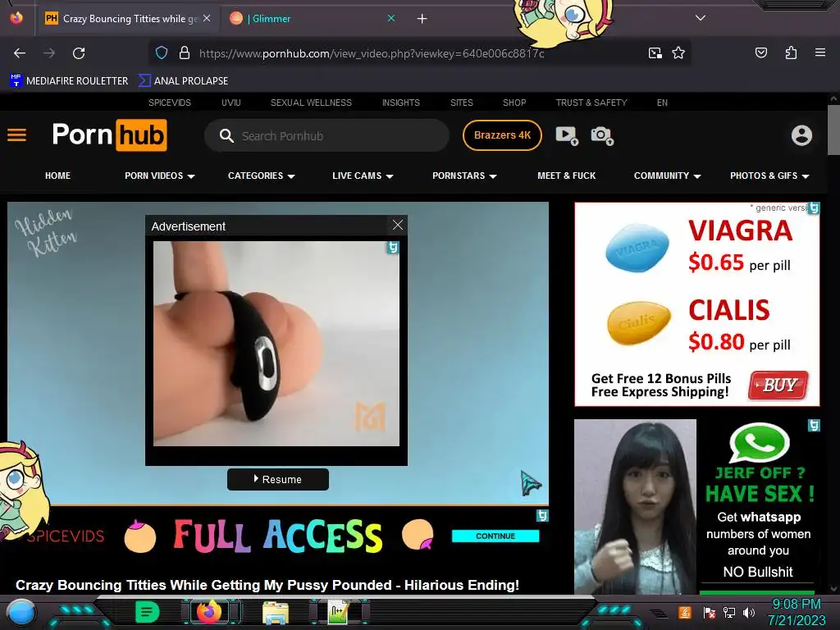The height and width of the screenshot is (630, 840).
Task: Open the TRUST & SAFETY link
Action: [x=591, y=103]
